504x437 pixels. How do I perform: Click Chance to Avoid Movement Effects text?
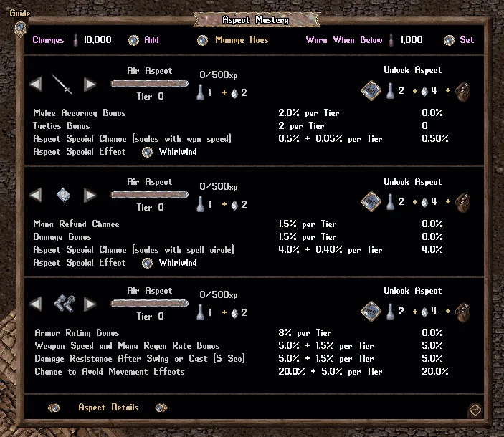coord(110,372)
